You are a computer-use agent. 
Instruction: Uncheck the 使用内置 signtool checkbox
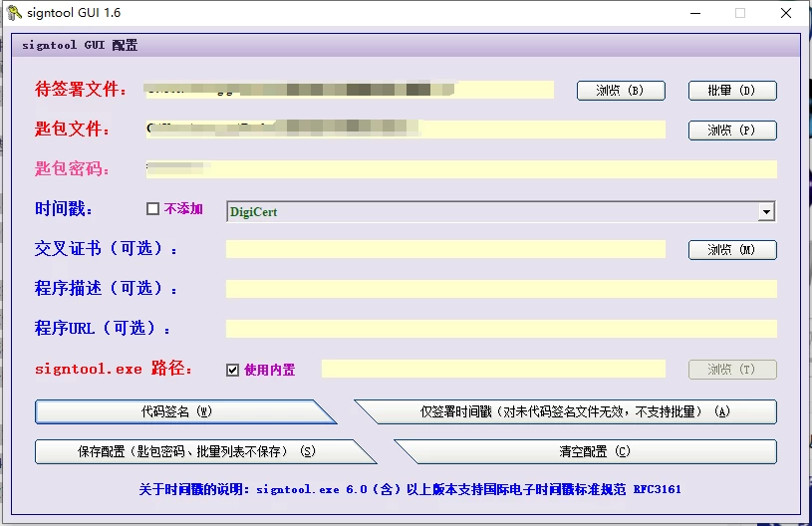232,371
